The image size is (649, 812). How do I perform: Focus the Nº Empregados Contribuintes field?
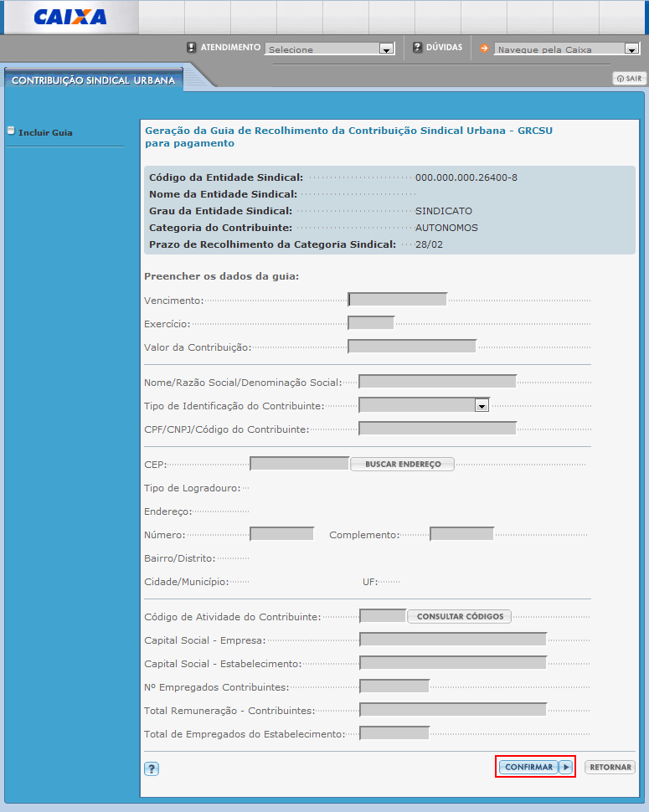pos(394,686)
